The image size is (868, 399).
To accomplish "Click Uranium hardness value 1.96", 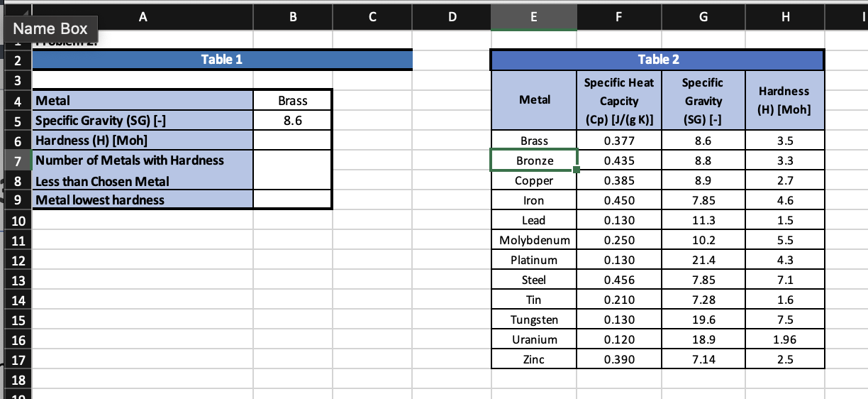I will click(784, 339).
